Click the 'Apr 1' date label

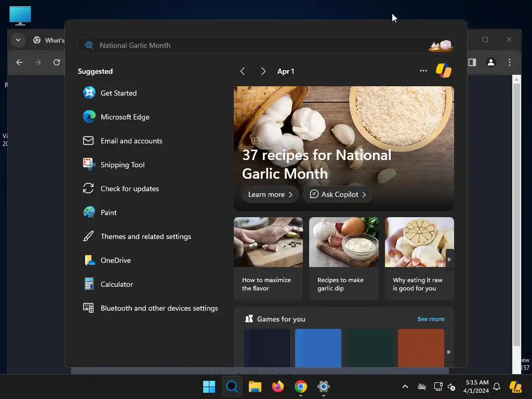click(x=286, y=71)
